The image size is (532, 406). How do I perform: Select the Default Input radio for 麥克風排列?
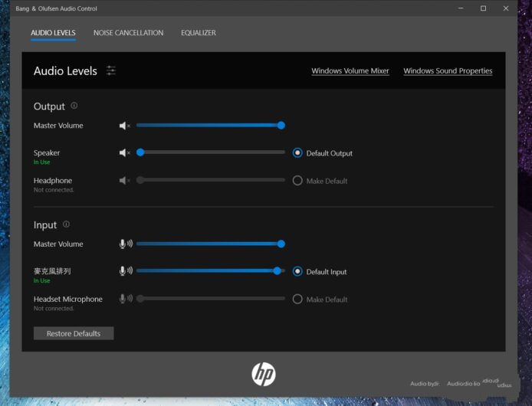tap(297, 271)
